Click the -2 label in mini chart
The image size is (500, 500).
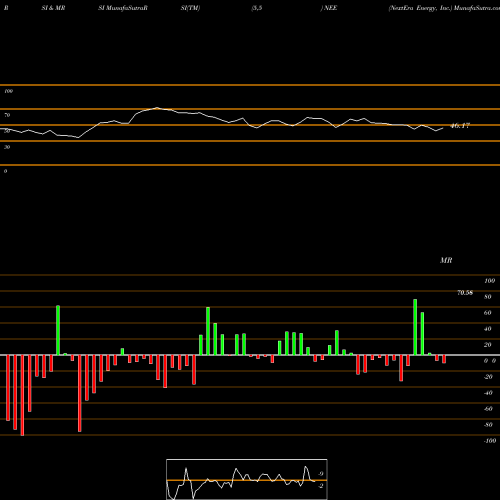pos(320,486)
